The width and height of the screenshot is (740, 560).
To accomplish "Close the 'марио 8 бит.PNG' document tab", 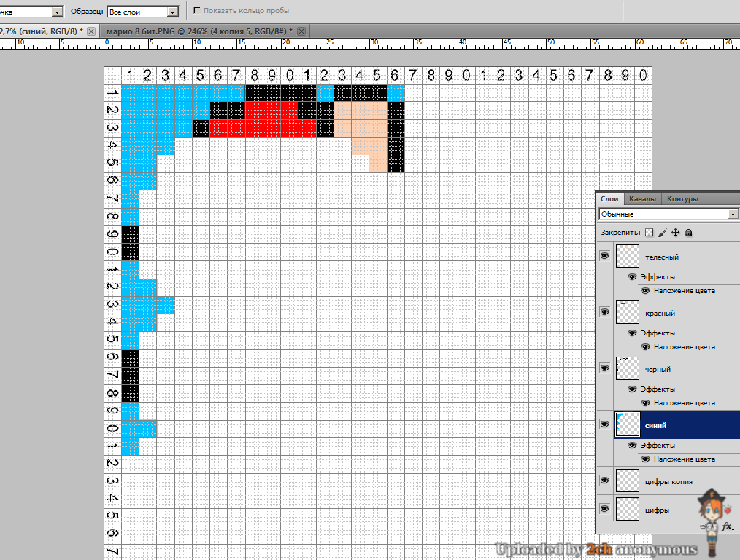I will (301, 31).
